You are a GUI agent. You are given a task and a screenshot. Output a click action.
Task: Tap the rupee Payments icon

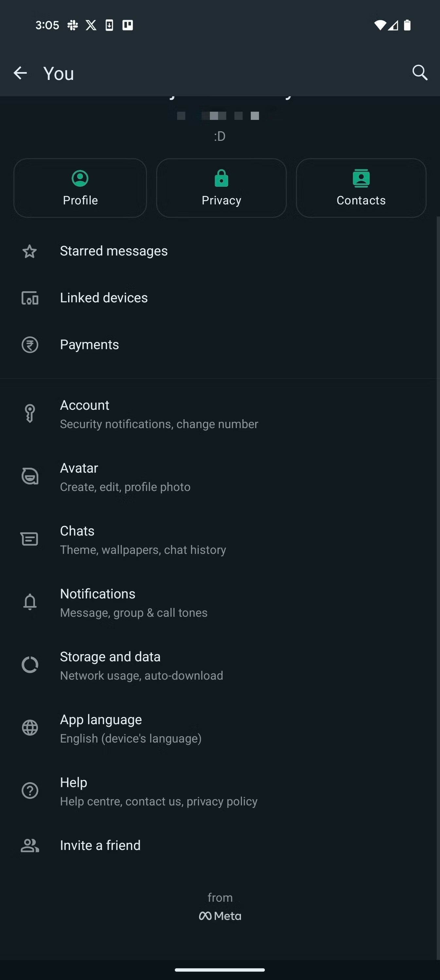click(30, 345)
